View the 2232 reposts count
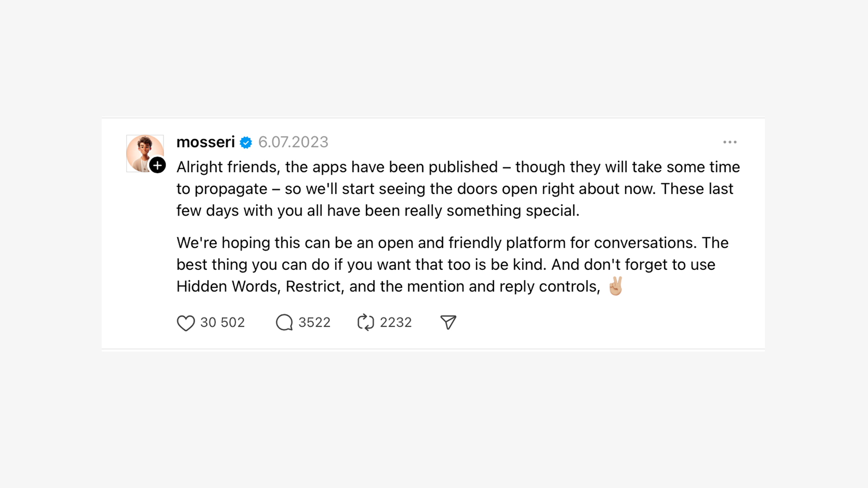 point(396,323)
